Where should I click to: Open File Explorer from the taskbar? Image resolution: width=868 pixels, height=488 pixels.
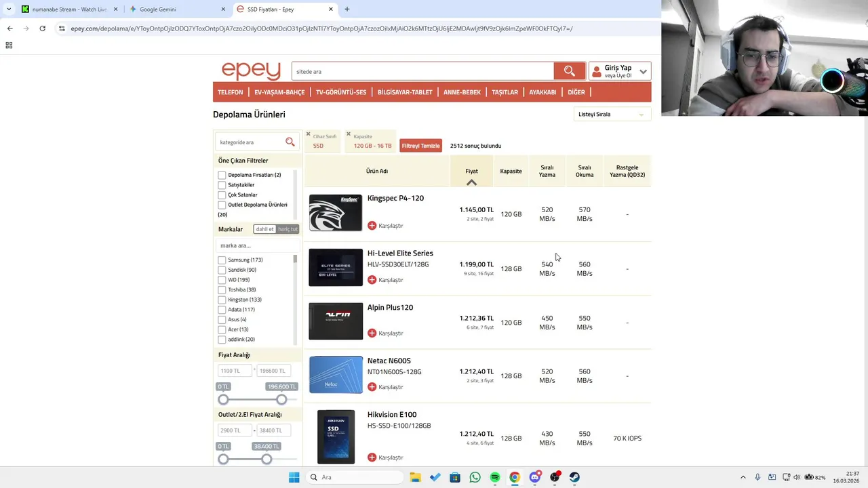click(x=415, y=477)
